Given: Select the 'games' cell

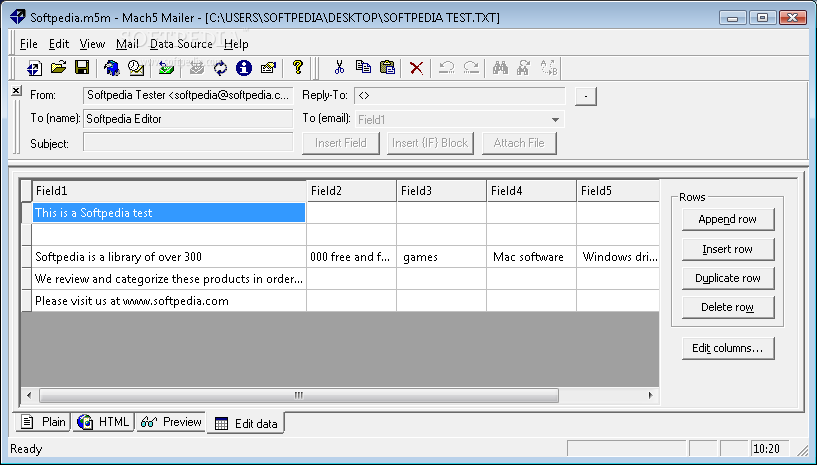Looking at the screenshot, I should 442,257.
